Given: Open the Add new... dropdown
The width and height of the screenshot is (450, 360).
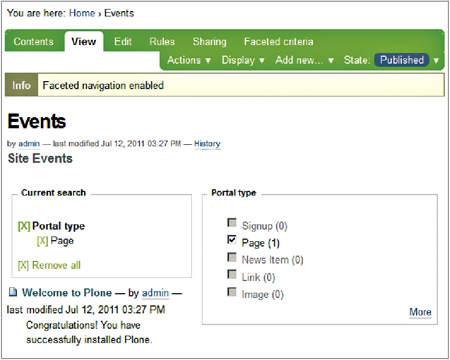Looking at the screenshot, I should (304, 60).
